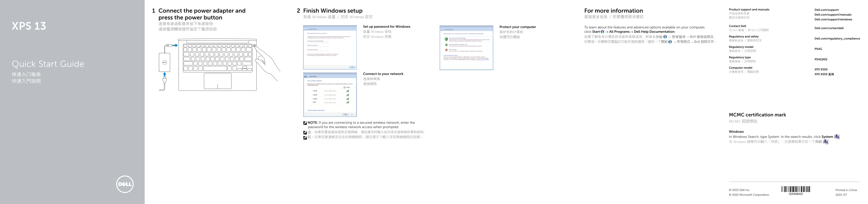Click the Start orb after 开始

click(665, 37)
